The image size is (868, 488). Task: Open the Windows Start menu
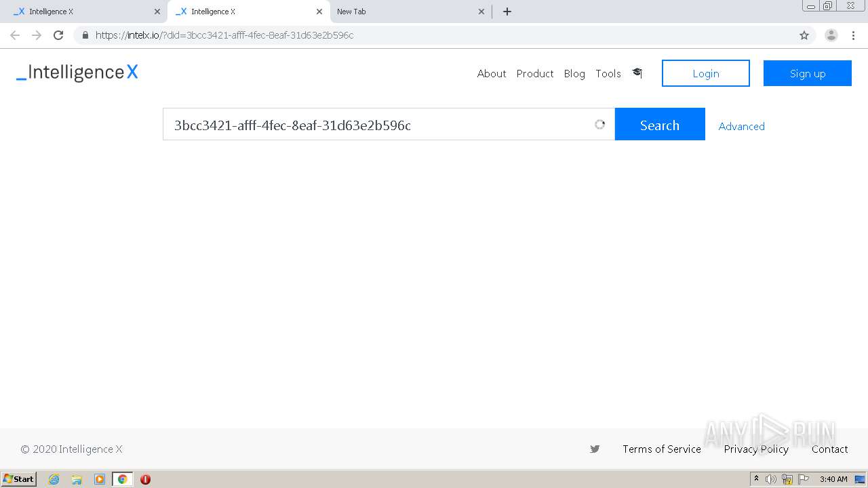click(19, 479)
